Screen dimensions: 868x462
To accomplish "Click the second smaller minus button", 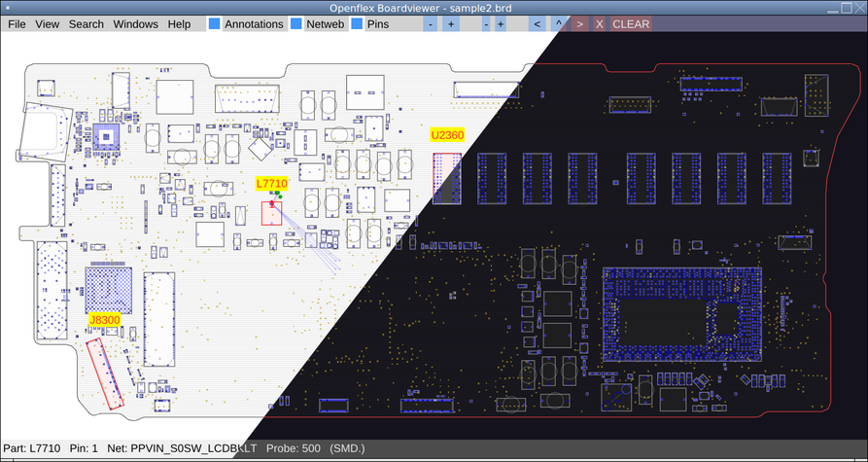I will coord(486,23).
